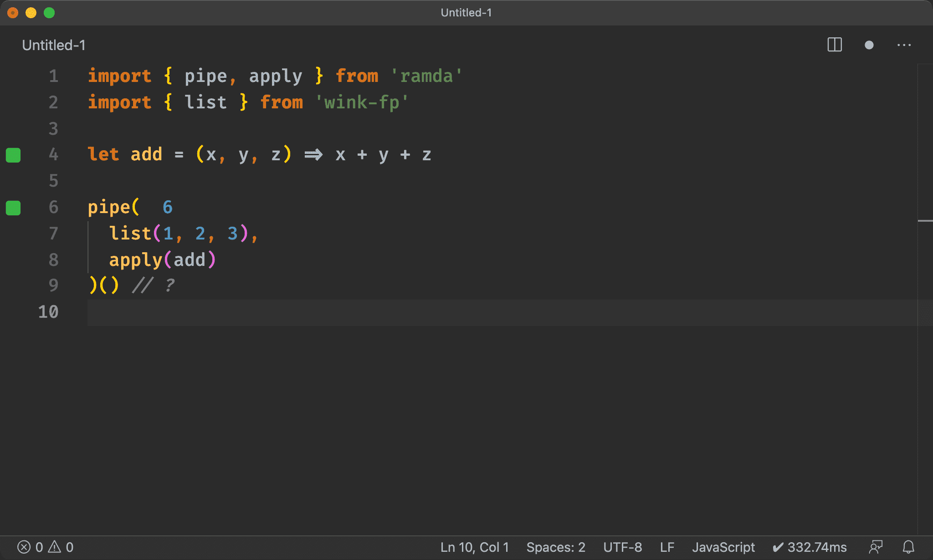Viewport: 933px width, 560px height.
Task: Open the split editor layout icon
Action: [835, 45]
